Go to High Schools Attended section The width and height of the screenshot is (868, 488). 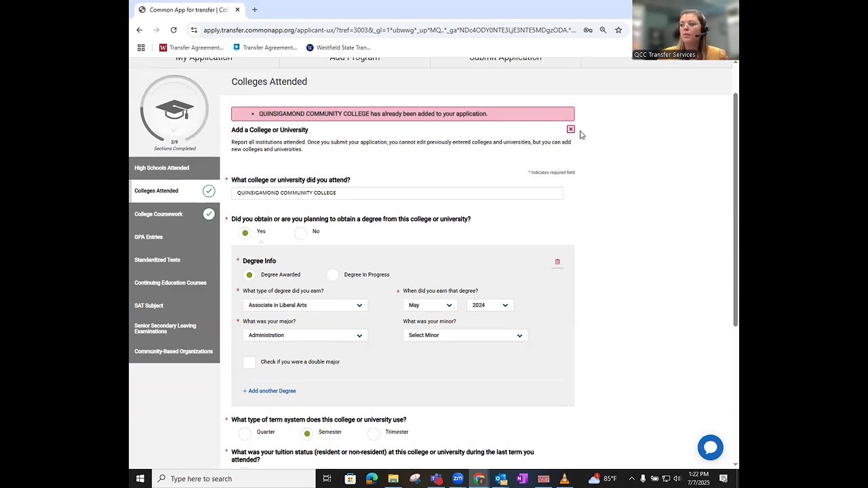tap(174, 168)
